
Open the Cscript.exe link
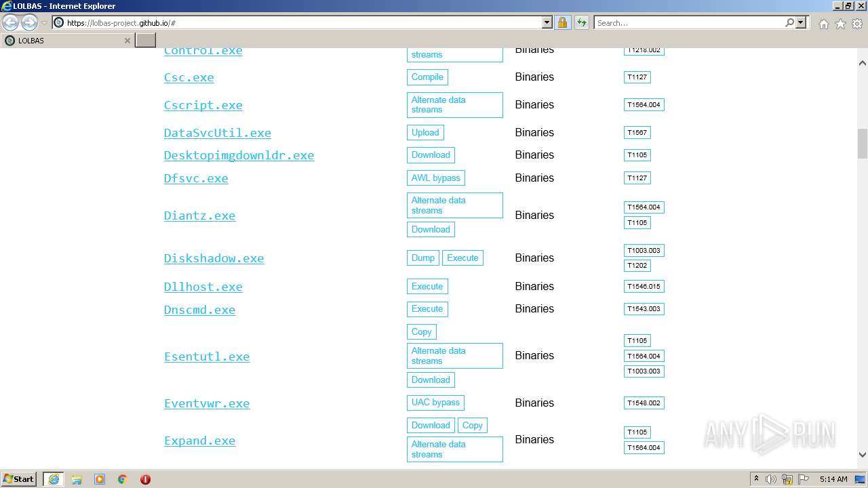203,105
